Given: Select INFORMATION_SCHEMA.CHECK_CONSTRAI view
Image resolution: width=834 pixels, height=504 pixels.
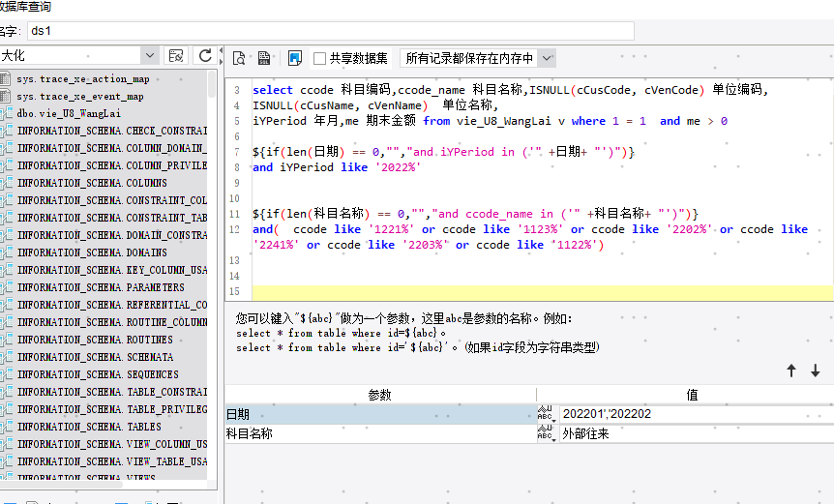Looking at the screenshot, I should (x=111, y=131).
